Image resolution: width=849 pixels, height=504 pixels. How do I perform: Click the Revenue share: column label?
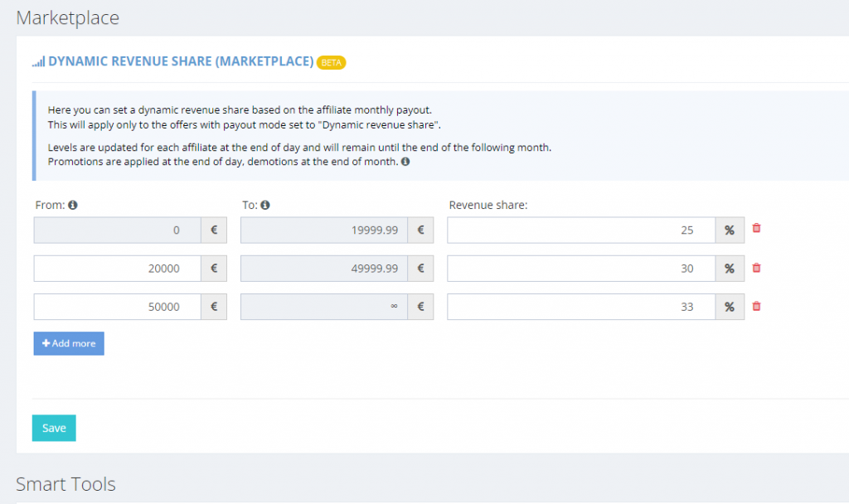click(488, 206)
